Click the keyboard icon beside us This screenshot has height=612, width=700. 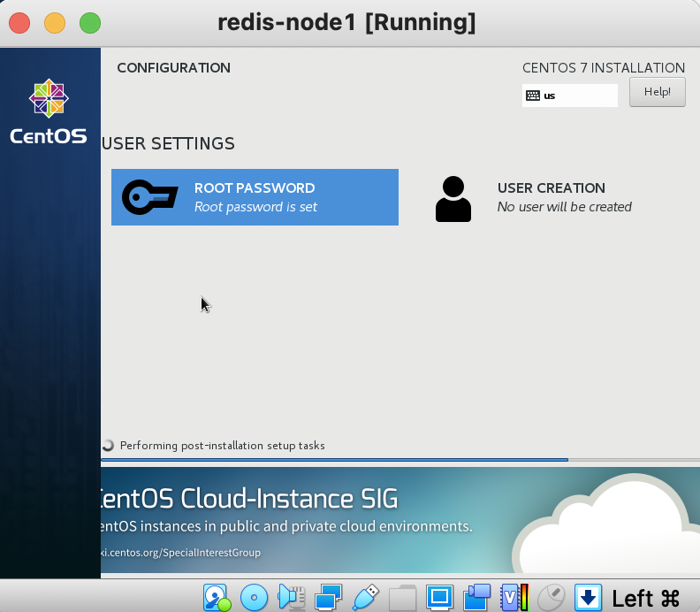pos(533,96)
